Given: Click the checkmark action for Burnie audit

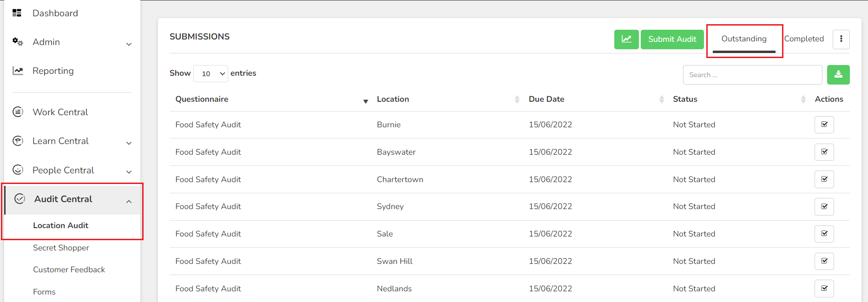Looking at the screenshot, I should pyautogui.click(x=824, y=125).
